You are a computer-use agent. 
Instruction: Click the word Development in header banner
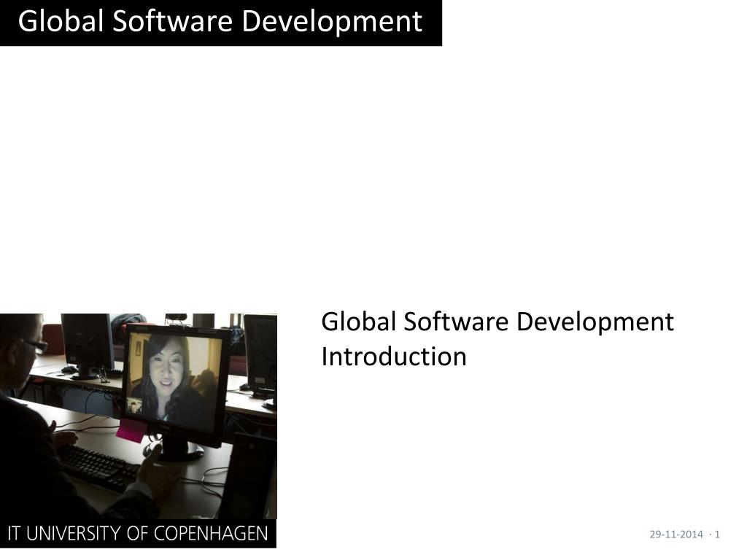332,21
